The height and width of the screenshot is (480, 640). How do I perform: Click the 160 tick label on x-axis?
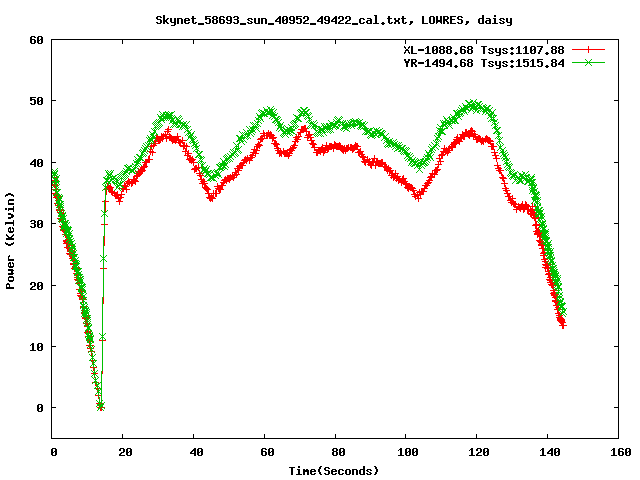point(618,453)
